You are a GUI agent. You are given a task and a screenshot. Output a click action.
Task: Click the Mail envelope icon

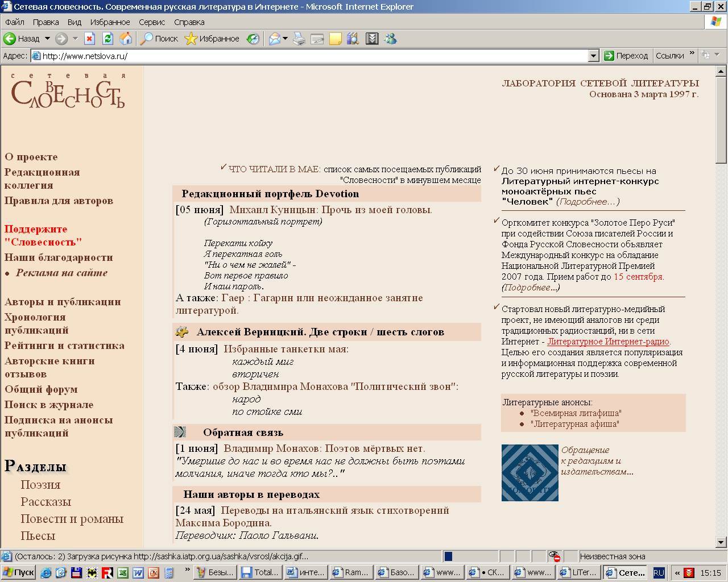point(275,39)
